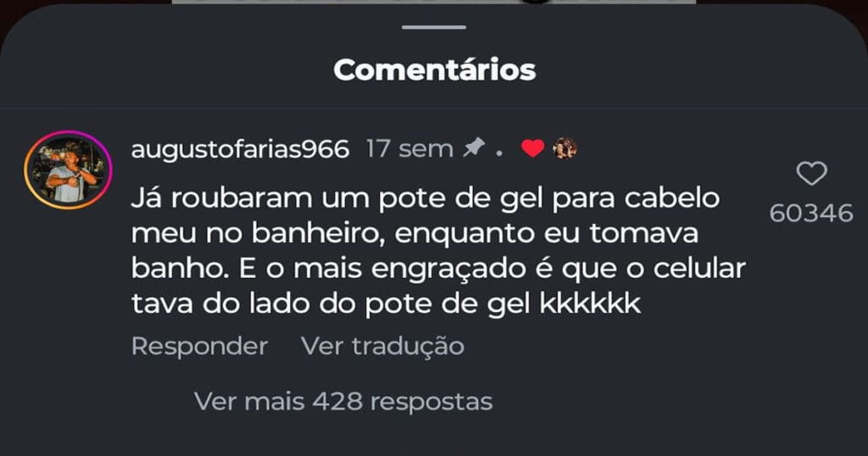Tap the red heart creator-liked badge
868x456 pixels.
pyautogui.click(x=532, y=148)
